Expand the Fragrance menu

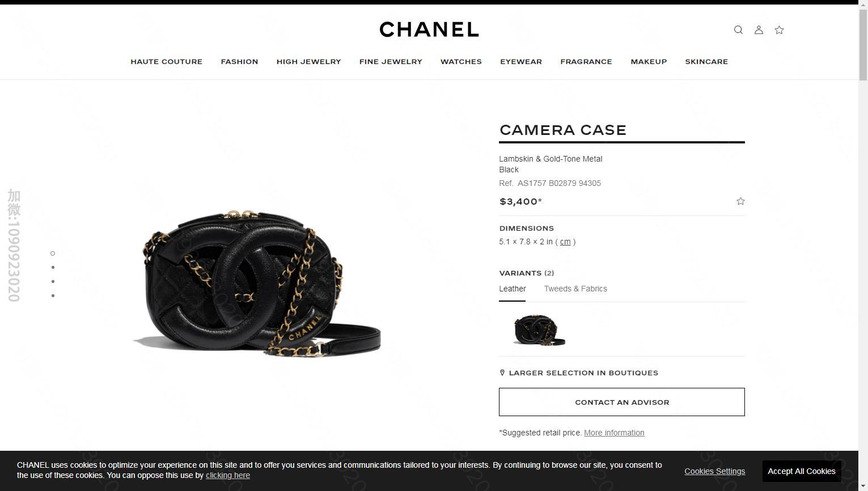[x=586, y=62]
